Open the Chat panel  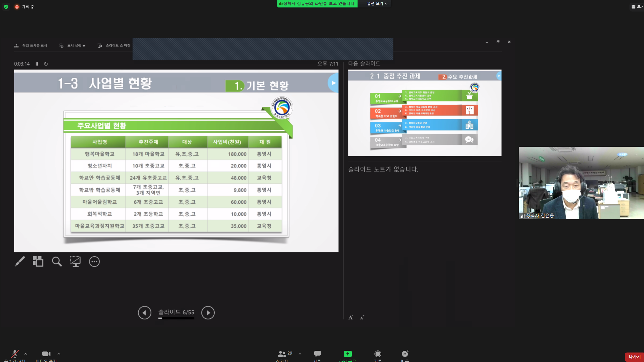coord(318,356)
